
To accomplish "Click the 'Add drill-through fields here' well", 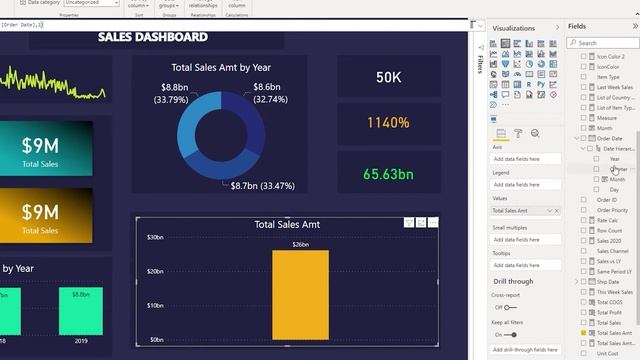I will 525,350.
